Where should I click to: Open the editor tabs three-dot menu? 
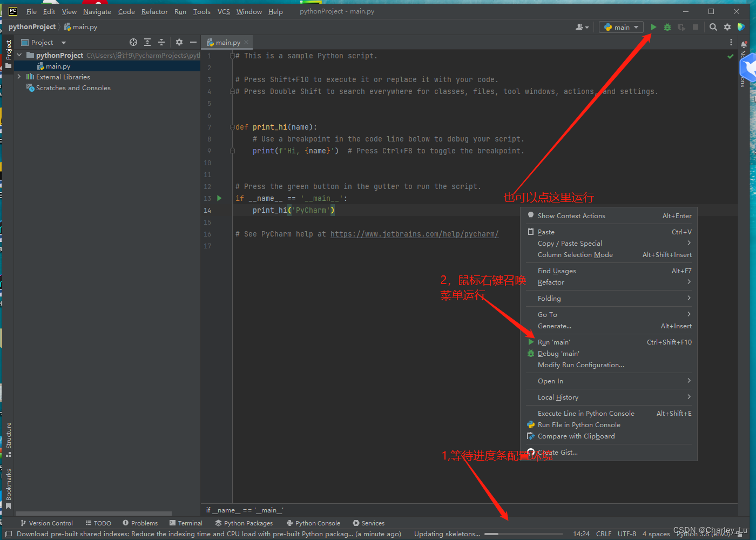pos(731,42)
